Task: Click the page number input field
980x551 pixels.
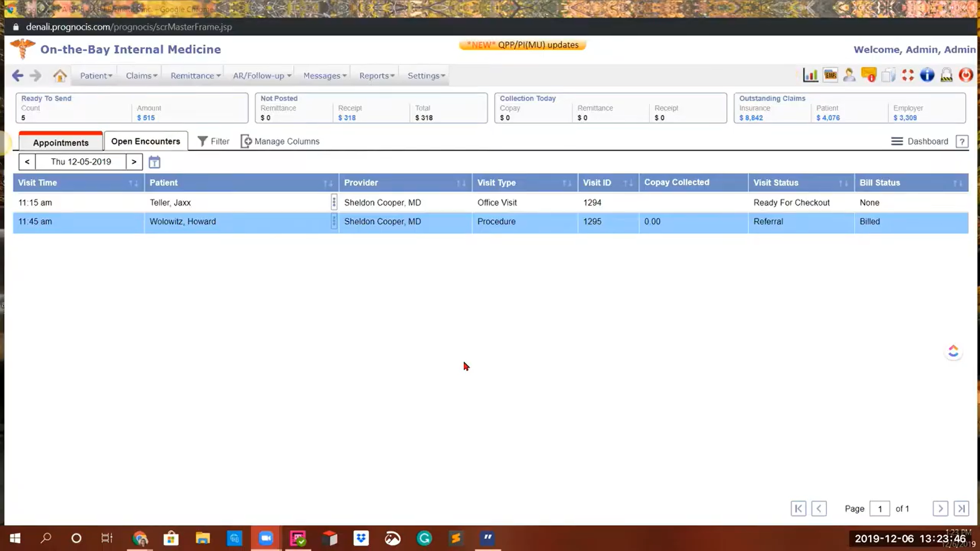Action: coord(879,509)
